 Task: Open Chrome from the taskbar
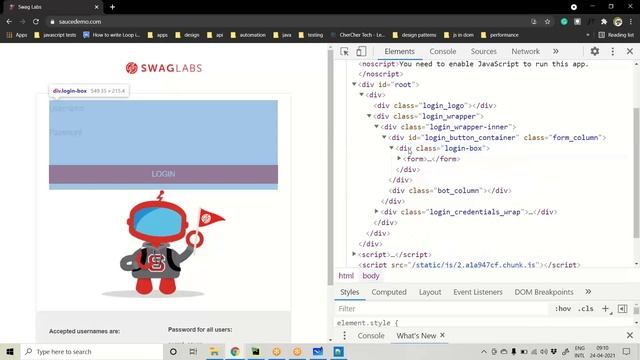[235, 351]
